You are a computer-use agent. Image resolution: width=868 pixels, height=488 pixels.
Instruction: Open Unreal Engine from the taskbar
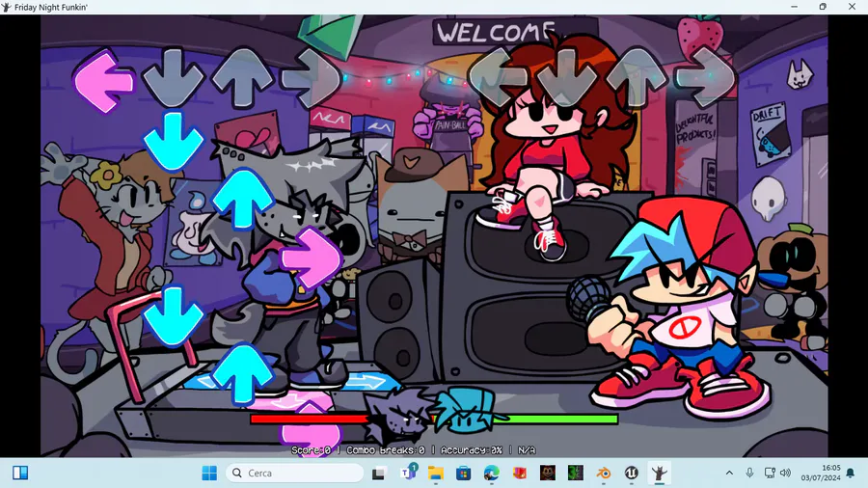(631, 474)
